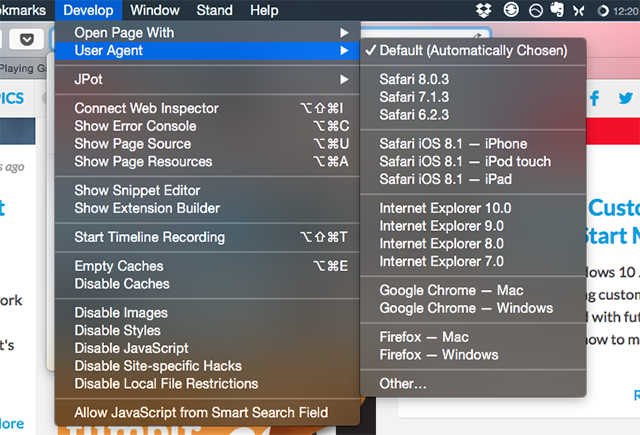640x435 pixels.
Task: Expand the JPot submenu
Action: [x=207, y=79]
